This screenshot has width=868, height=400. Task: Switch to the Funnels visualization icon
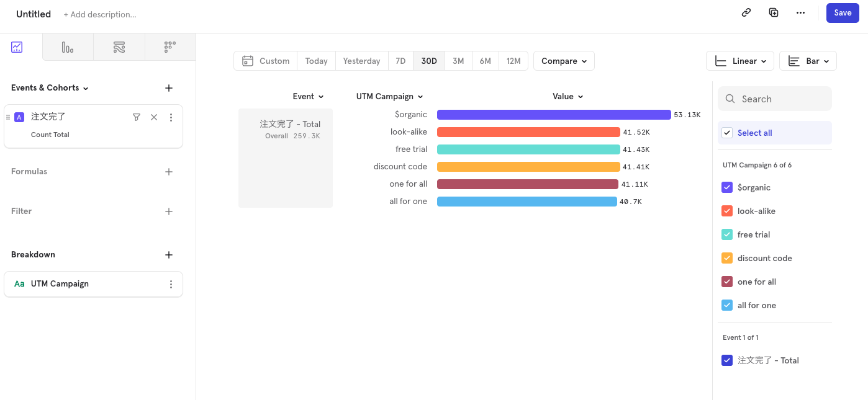67,47
